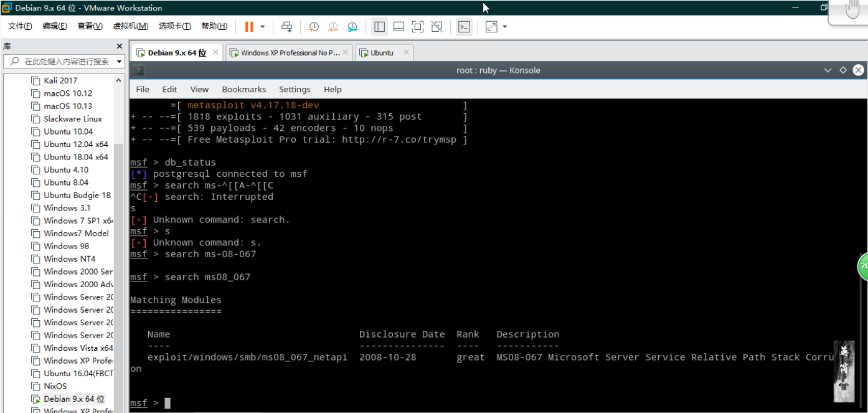The height and width of the screenshot is (413, 868).
Task: Toggle the thumbnail bar view
Action: click(399, 27)
